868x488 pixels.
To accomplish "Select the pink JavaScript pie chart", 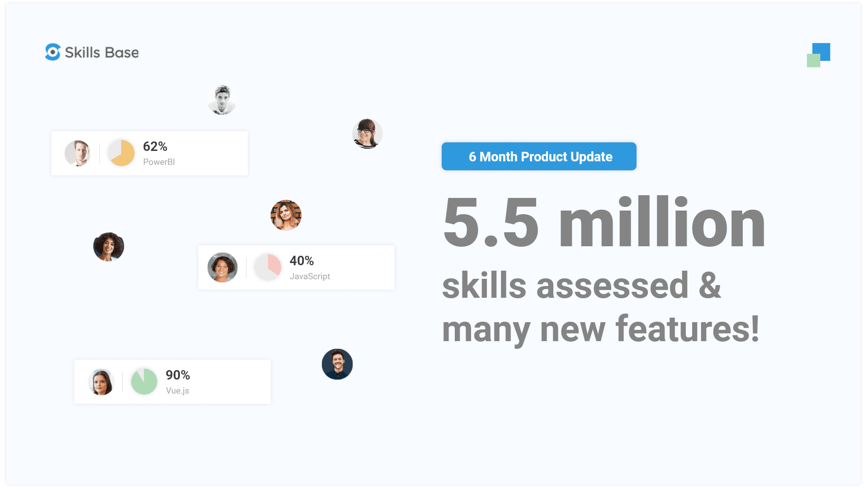I will point(268,267).
